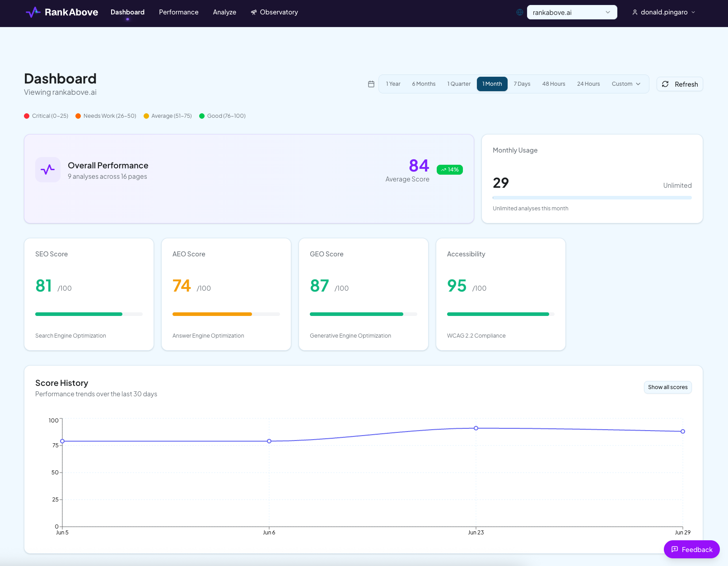
Task: Select the 48 Hours time range
Action: (x=554, y=84)
